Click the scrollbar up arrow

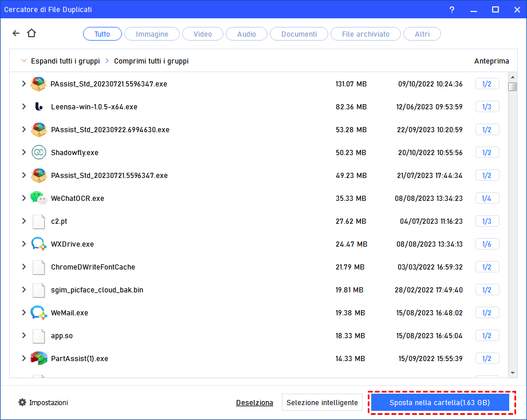[x=513, y=77]
